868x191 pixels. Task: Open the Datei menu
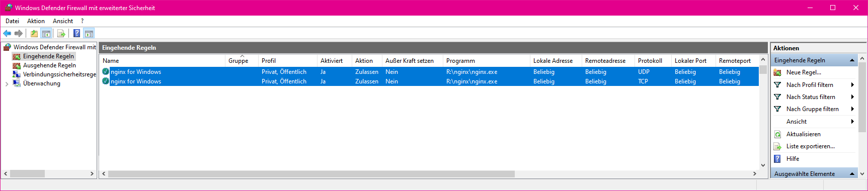12,21
